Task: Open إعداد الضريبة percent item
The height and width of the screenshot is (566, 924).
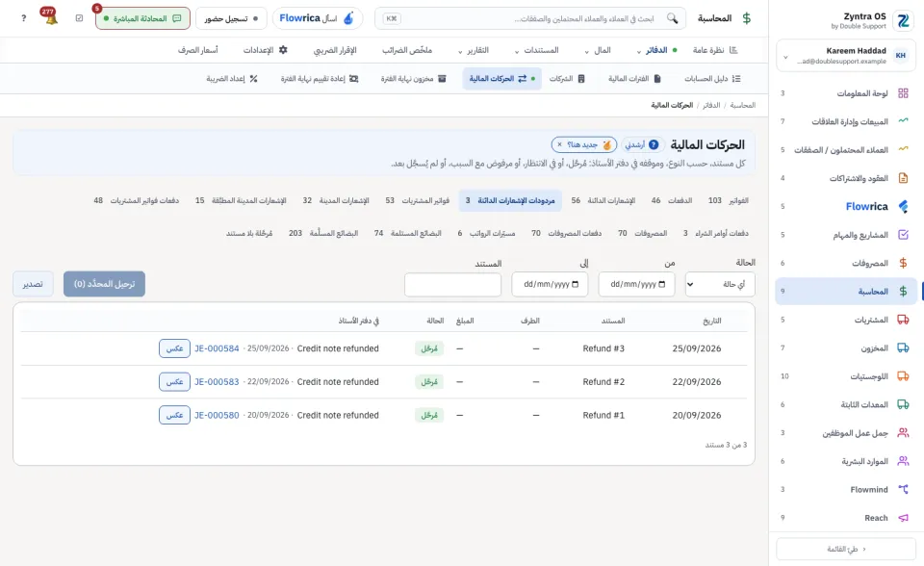Action: click(x=232, y=78)
